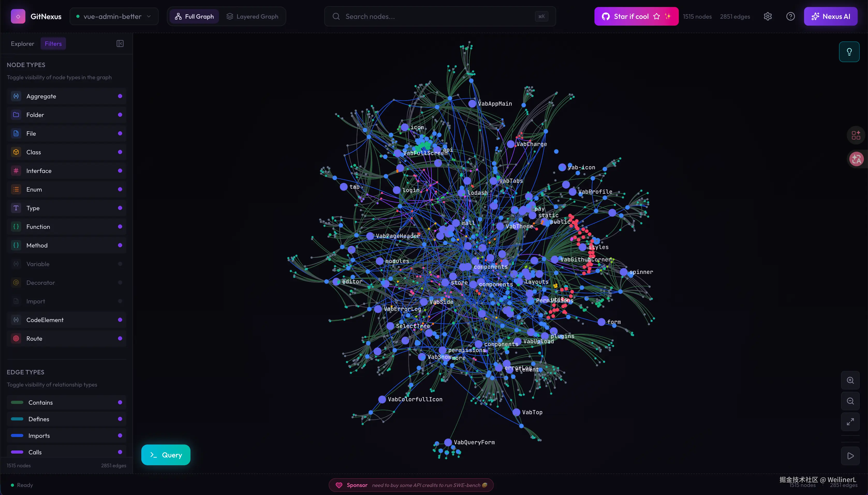
Task: Open settings gear icon
Action: click(x=768, y=16)
